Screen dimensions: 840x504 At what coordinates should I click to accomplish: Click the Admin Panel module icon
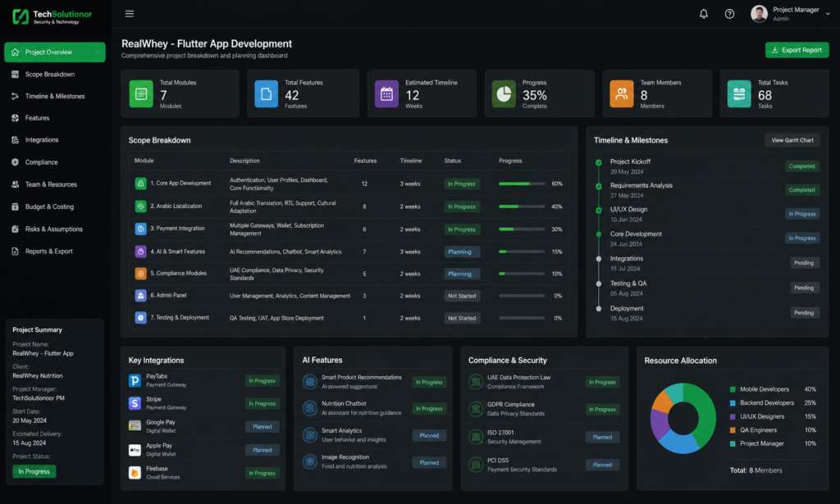[x=140, y=295]
